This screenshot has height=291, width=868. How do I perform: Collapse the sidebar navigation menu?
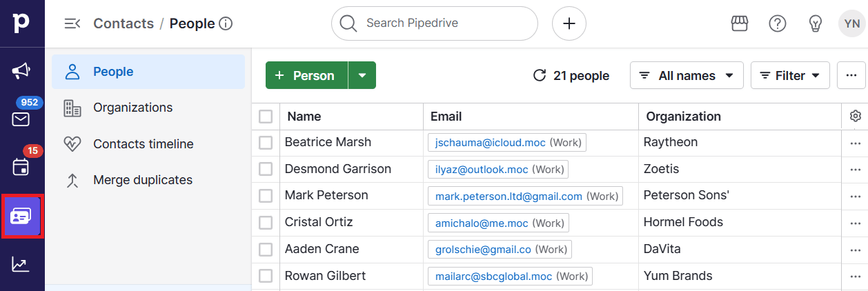[x=72, y=23]
